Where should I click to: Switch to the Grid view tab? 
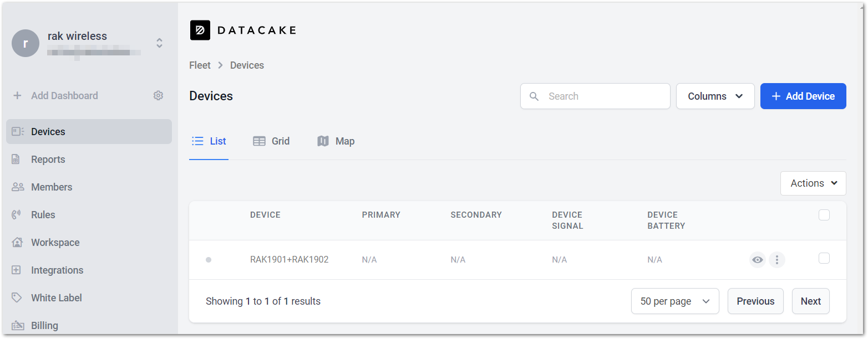pyautogui.click(x=271, y=141)
